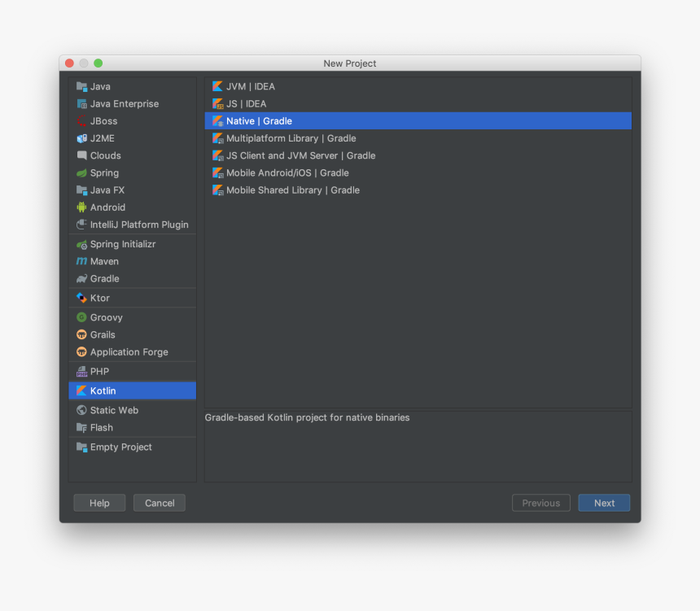700x611 pixels.
Task: Open Help for New Project
Action: [99, 503]
